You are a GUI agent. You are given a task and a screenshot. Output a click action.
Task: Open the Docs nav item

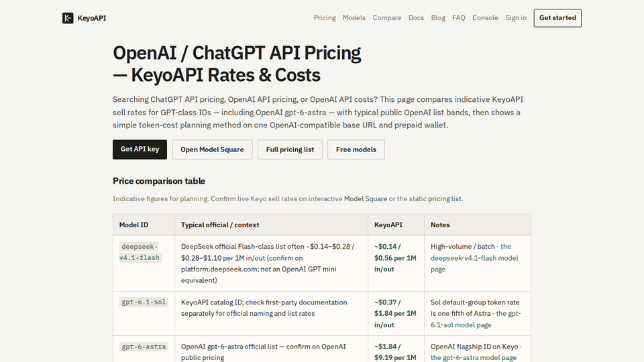pos(416,17)
